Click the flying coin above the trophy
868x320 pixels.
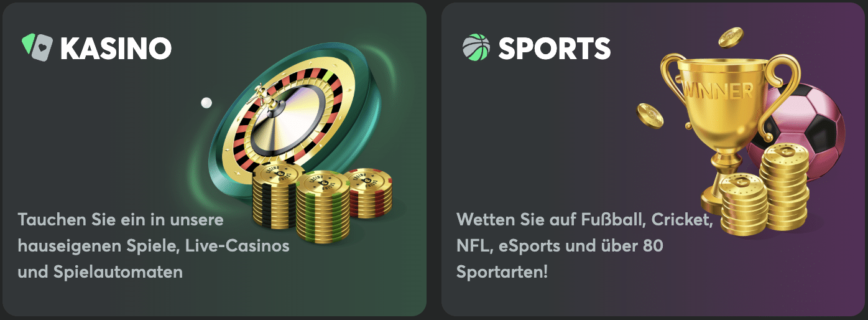pyautogui.click(x=731, y=38)
